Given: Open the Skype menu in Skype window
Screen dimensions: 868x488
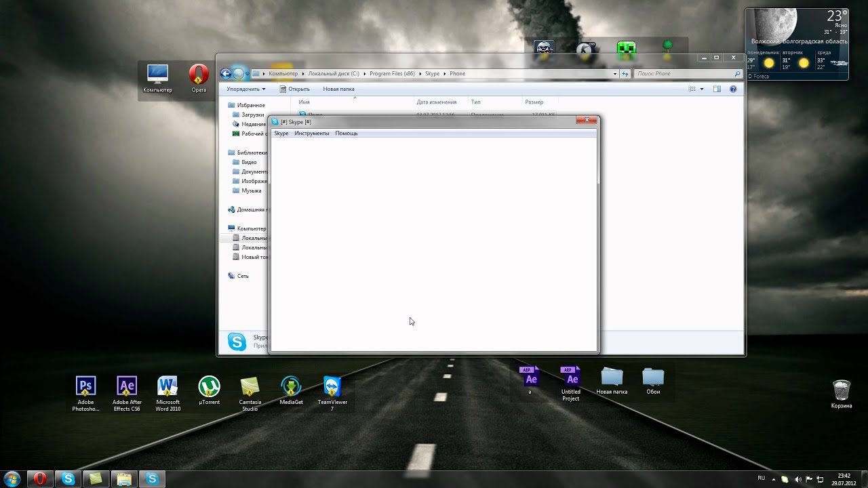Looking at the screenshot, I should click(281, 134).
